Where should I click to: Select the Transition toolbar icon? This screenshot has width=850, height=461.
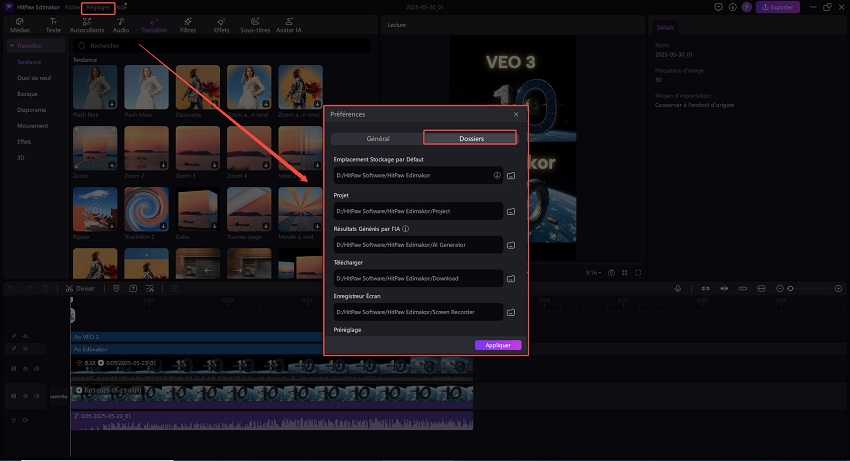click(154, 25)
